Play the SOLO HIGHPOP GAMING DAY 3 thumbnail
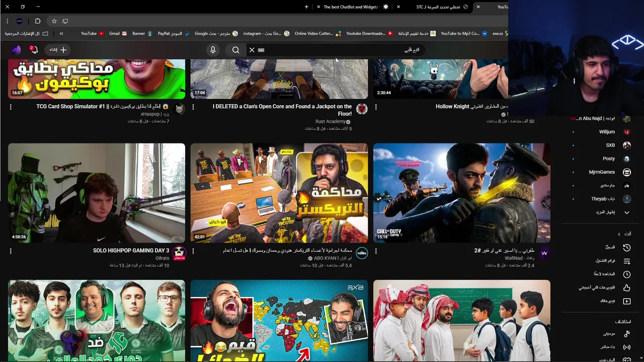The width and height of the screenshot is (644, 362). tap(97, 193)
